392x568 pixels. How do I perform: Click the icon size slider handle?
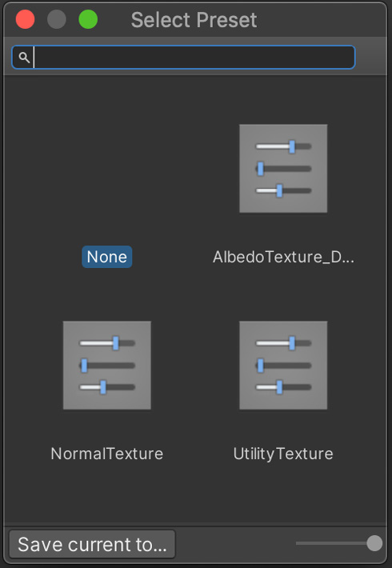coord(374,543)
